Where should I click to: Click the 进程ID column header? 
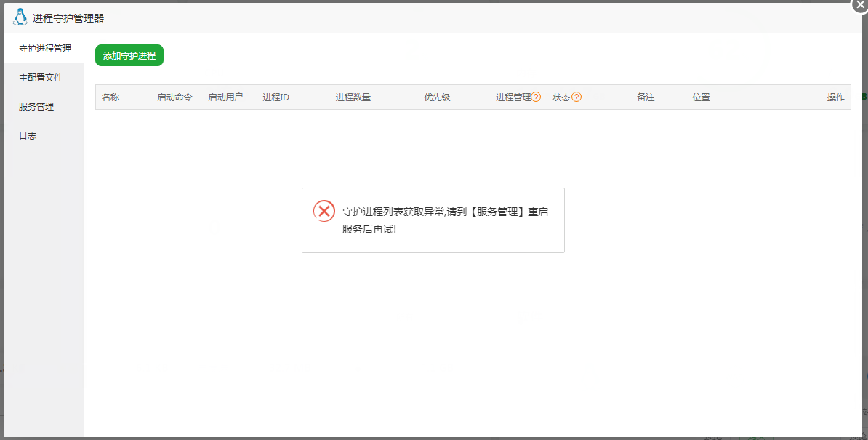tap(276, 97)
